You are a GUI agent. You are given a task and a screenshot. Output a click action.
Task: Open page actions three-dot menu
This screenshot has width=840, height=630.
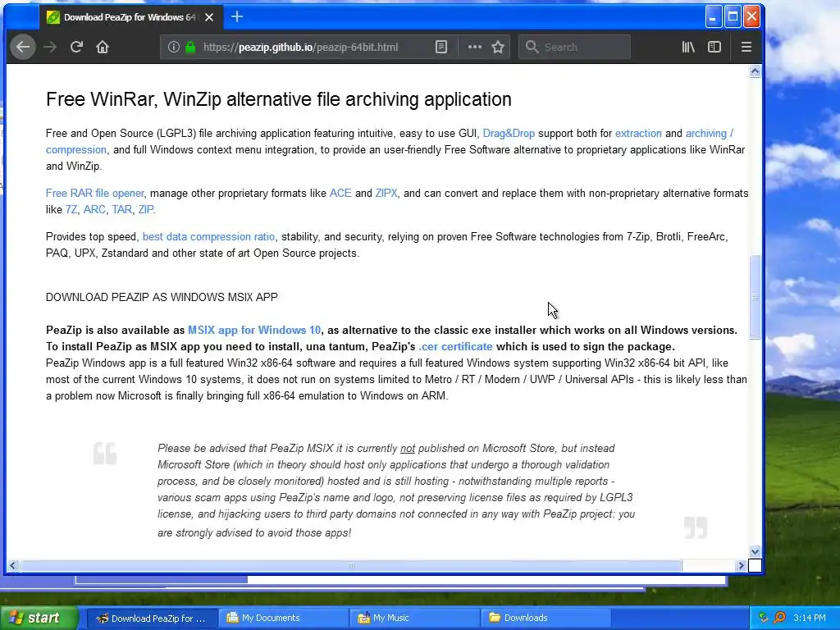pos(475,47)
